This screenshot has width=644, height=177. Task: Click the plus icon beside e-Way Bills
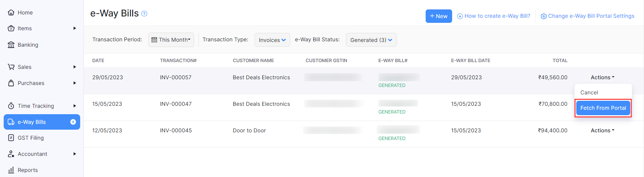click(x=73, y=122)
